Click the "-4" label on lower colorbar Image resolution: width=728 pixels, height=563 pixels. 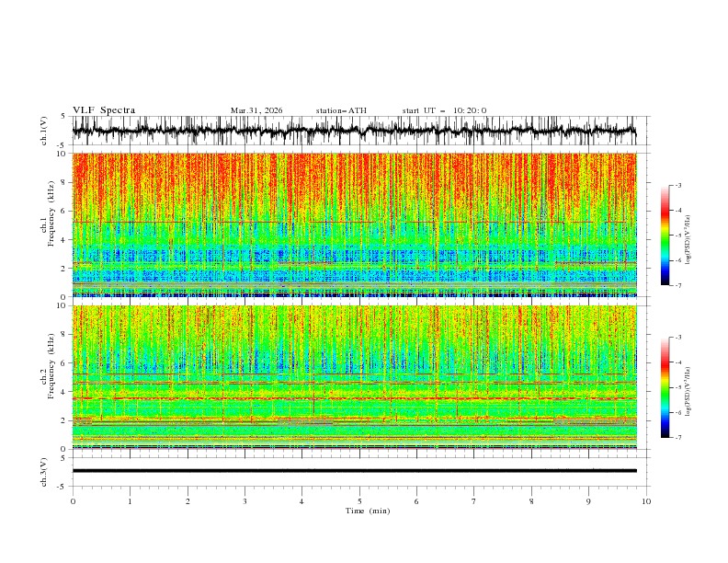[677, 362]
